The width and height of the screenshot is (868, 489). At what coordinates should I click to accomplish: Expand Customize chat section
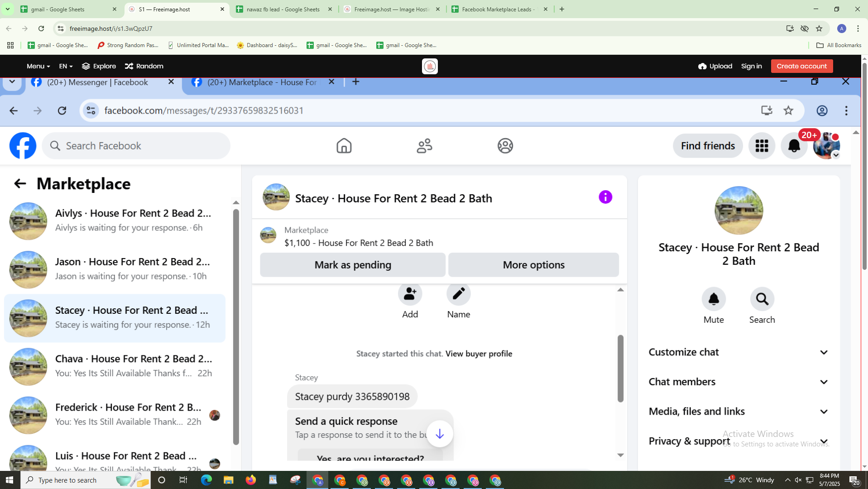click(x=739, y=352)
